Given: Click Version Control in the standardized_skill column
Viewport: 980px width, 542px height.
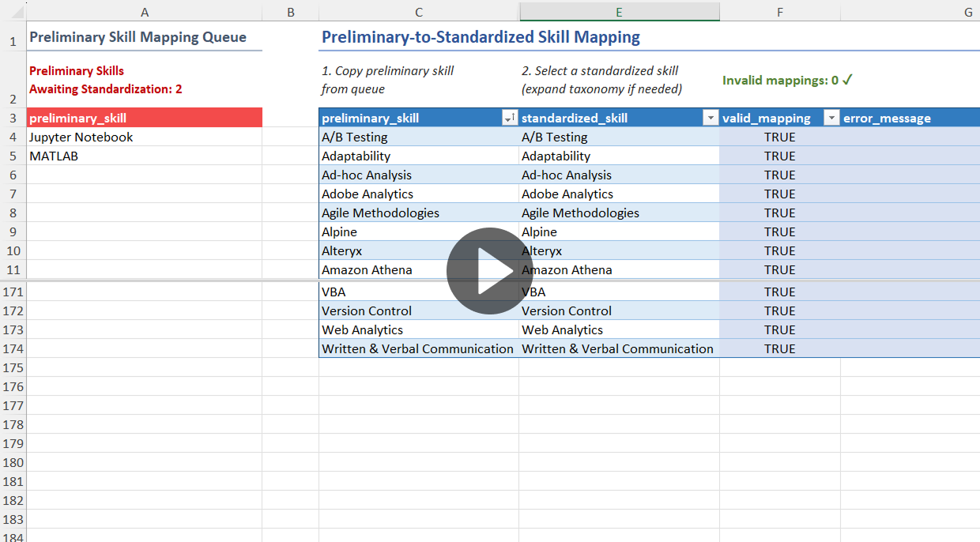Looking at the screenshot, I should click(619, 311).
